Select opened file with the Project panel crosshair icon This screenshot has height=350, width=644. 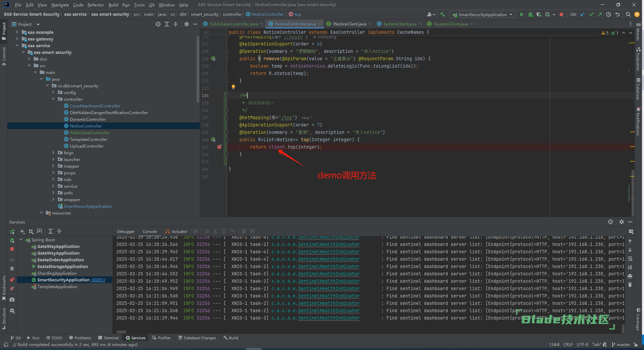pyautogui.click(x=158, y=24)
